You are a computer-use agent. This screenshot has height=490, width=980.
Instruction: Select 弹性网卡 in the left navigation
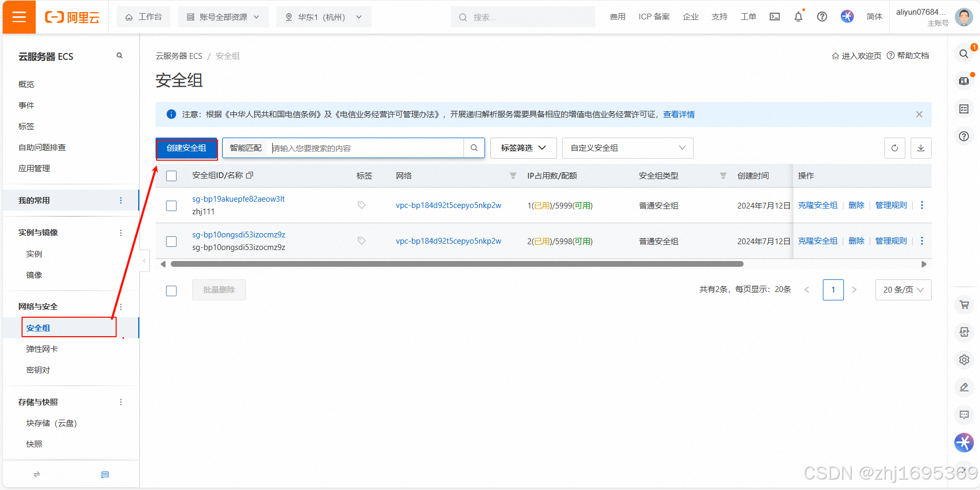42,349
